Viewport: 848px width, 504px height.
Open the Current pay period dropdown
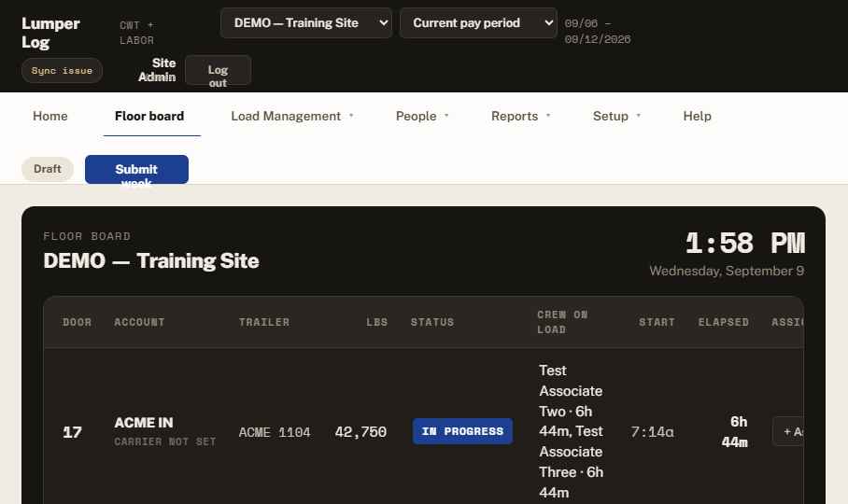click(x=478, y=22)
